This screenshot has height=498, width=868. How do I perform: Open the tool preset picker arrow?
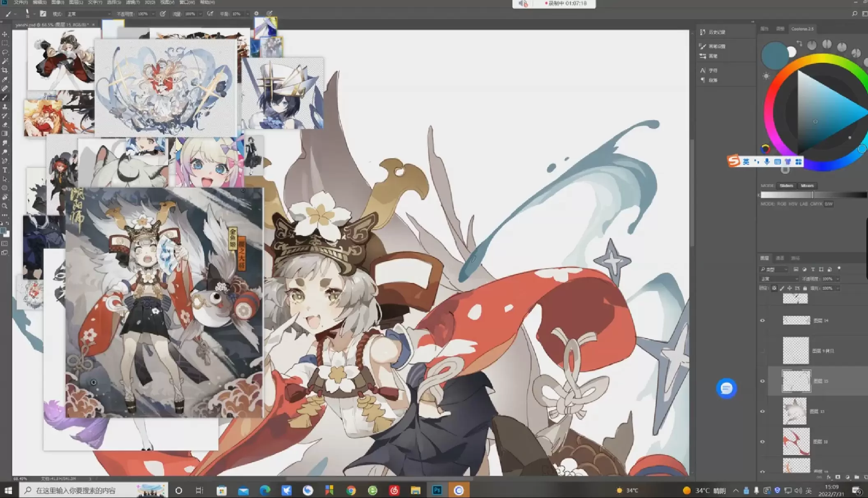(15, 14)
